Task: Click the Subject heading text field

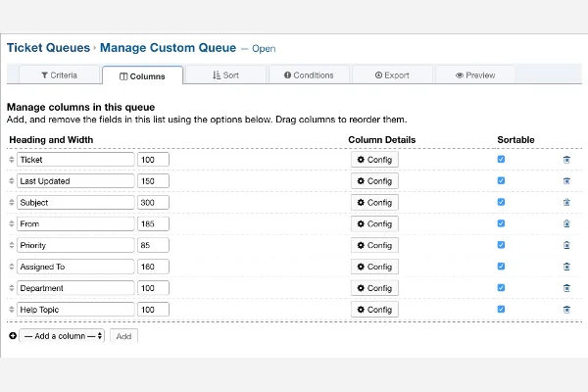Action: 75,202
